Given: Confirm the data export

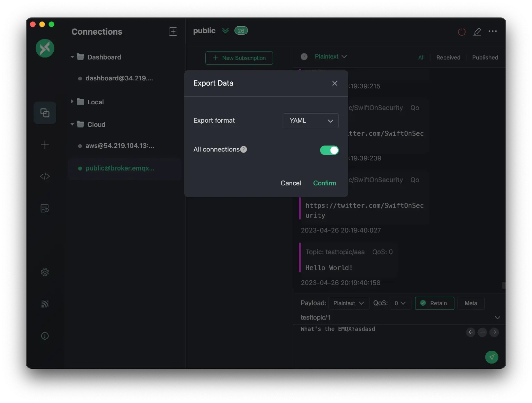Looking at the screenshot, I should (x=324, y=183).
